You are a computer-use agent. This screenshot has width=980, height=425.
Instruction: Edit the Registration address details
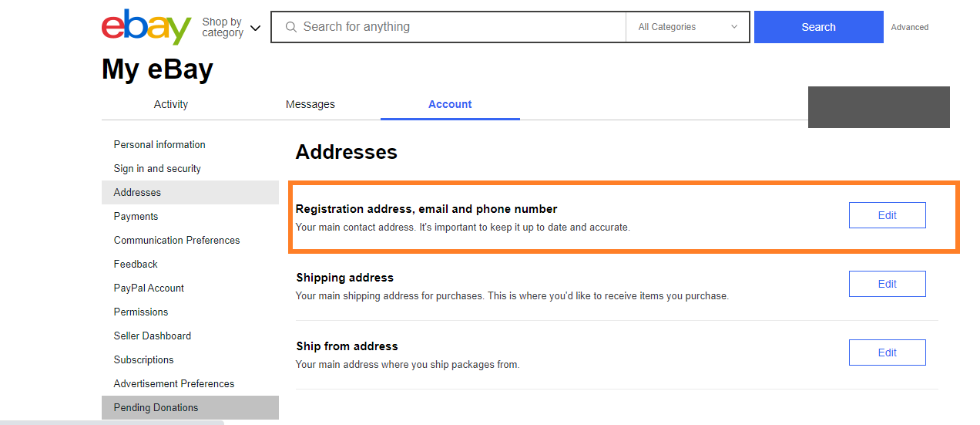pyautogui.click(x=887, y=215)
